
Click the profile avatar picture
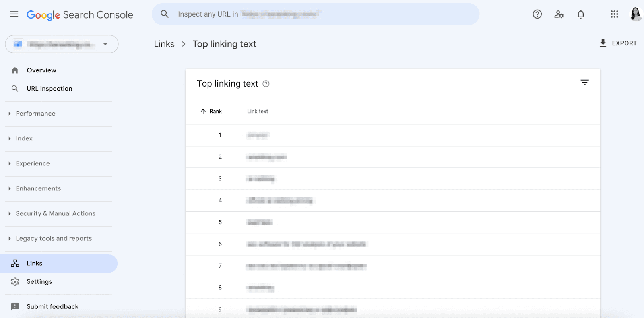[x=636, y=14]
